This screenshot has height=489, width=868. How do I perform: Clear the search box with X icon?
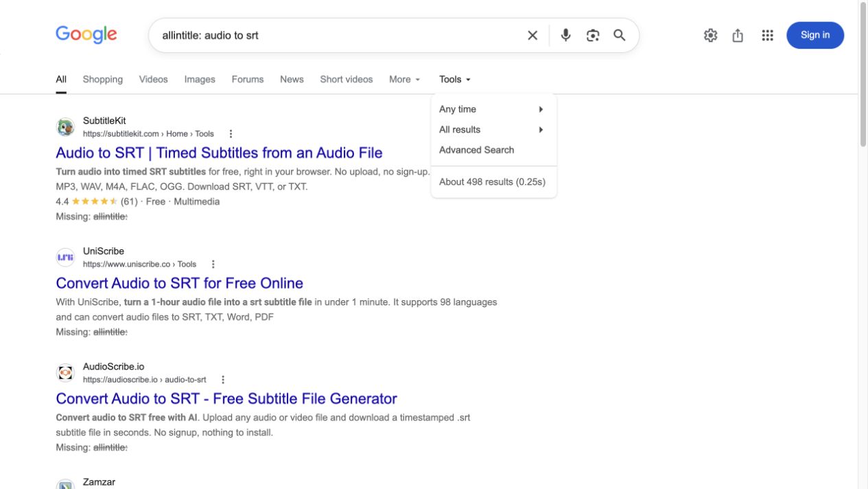(532, 35)
